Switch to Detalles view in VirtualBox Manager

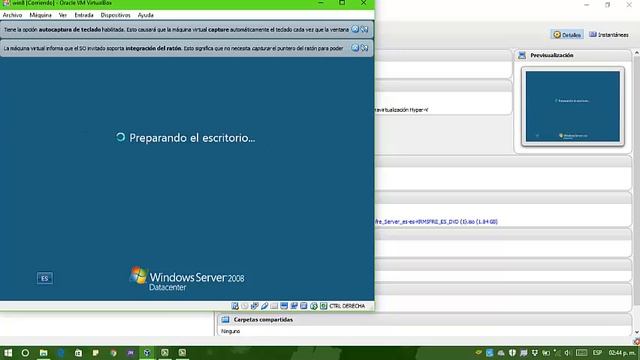pyautogui.click(x=567, y=35)
